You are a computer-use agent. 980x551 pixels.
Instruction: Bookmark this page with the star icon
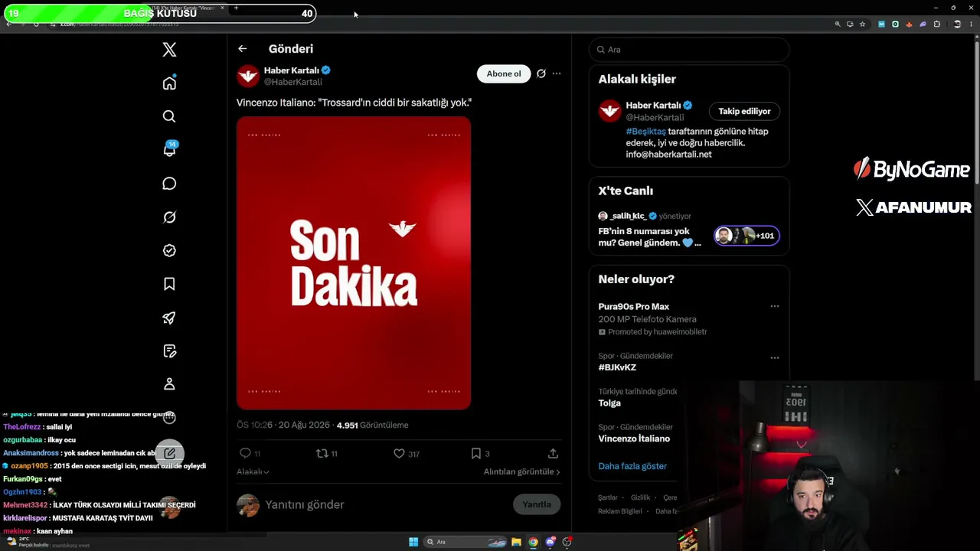tap(862, 24)
